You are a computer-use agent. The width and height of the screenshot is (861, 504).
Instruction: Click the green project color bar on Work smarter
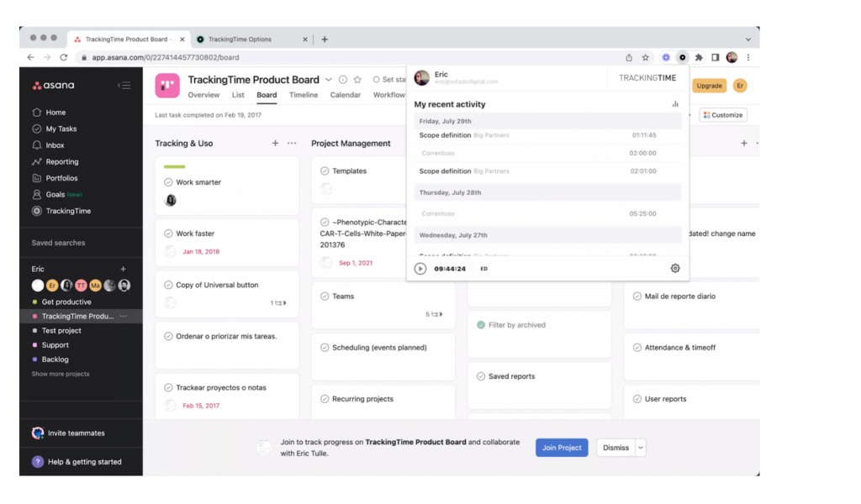coord(174,167)
